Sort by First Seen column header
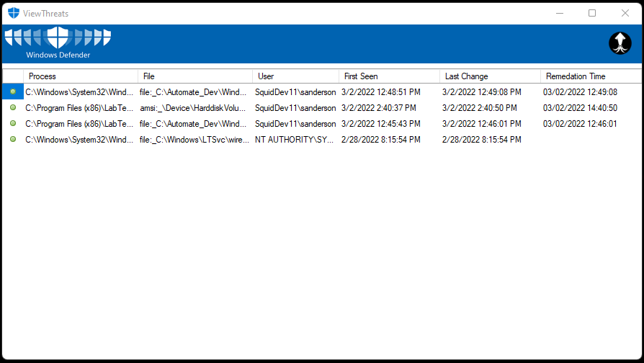 pyautogui.click(x=389, y=76)
